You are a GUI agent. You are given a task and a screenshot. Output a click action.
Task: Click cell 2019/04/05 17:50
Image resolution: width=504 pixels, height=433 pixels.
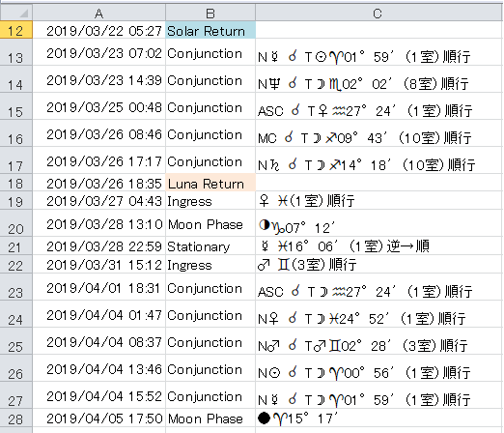pyautogui.click(x=98, y=419)
